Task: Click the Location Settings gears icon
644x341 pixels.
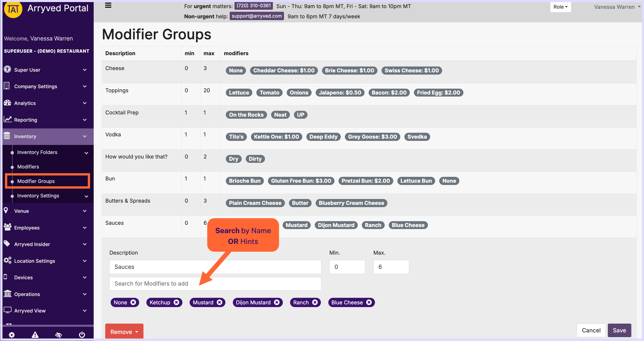Action: click(7, 260)
